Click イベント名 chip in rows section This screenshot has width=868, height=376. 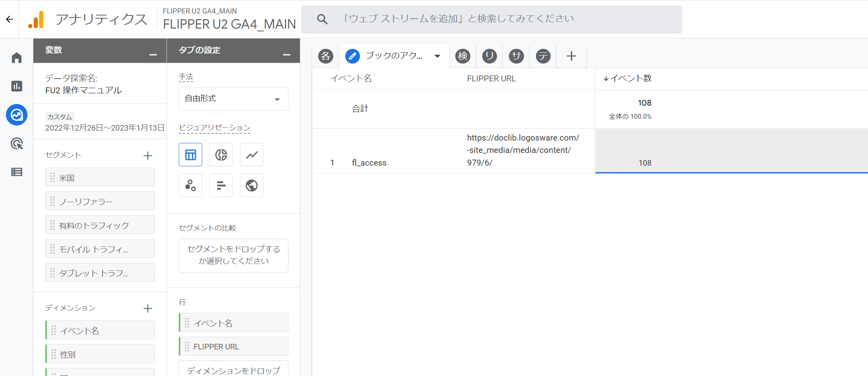[x=234, y=323]
